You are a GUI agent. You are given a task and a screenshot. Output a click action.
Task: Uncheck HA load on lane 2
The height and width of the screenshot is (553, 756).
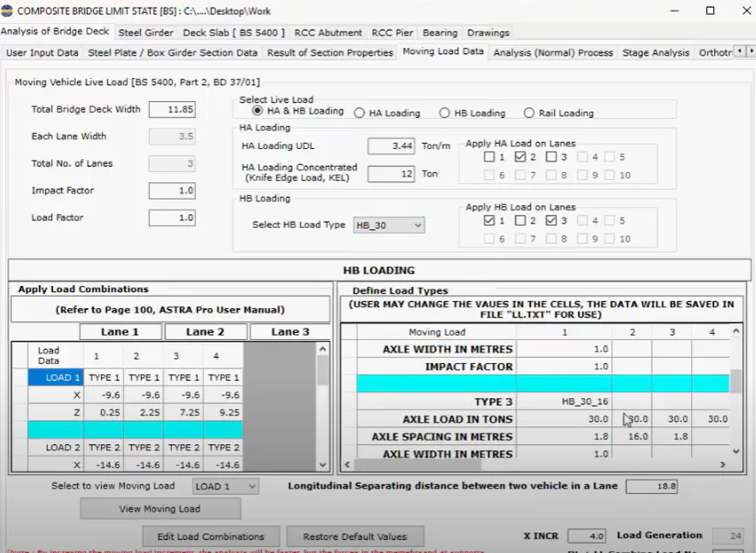[520, 157]
